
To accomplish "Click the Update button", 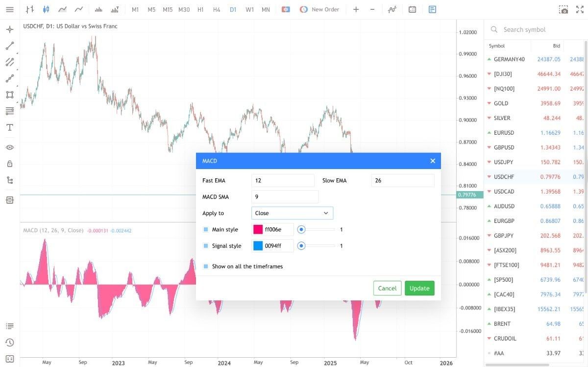I will click(x=419, y=288).
